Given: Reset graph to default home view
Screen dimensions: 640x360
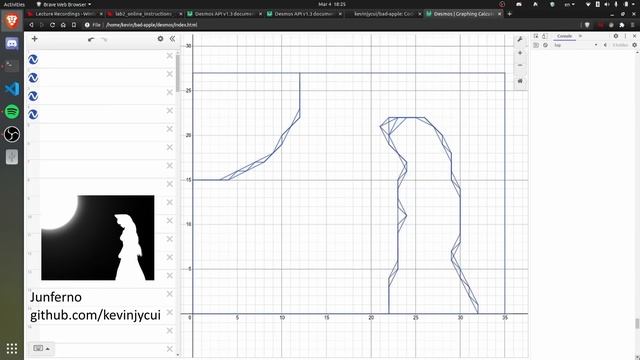Looking at the screenshot, I should [x=520, y=81].
